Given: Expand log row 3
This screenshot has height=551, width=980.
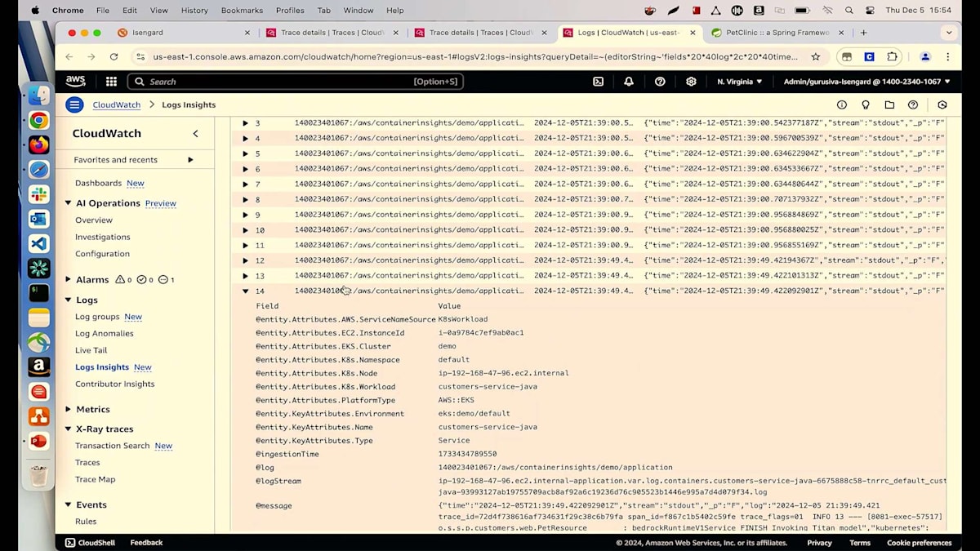Looking at the screenshot, I should [x=245, y=123].
